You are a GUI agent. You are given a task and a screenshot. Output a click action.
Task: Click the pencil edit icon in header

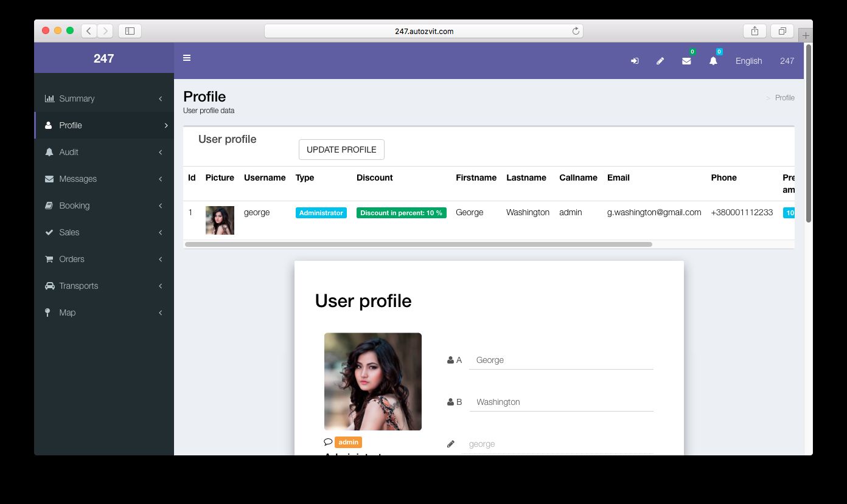660,61
